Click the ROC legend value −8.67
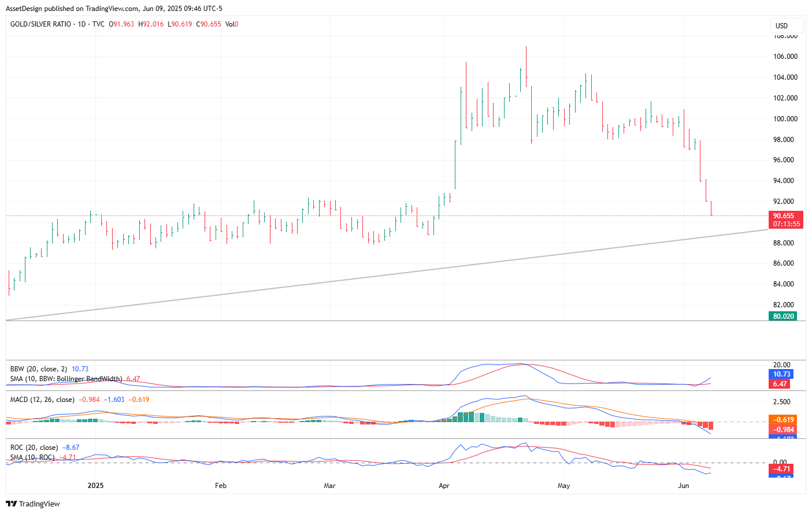The image size is (812, 514). (71, 448)
